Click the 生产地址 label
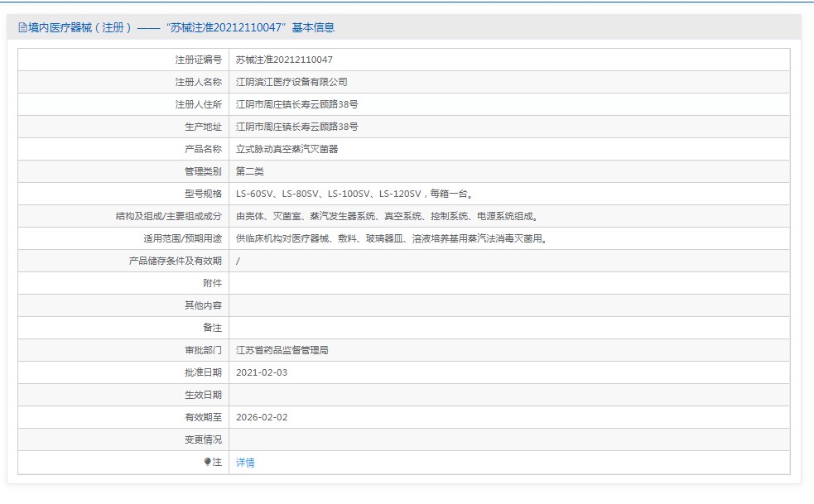814x504 pixels. (203, 127)
